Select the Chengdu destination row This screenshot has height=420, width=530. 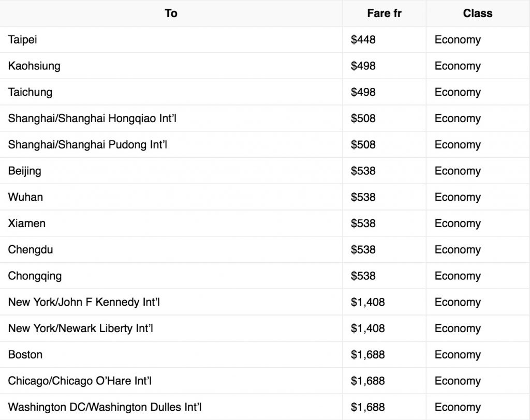pos(31,250)
